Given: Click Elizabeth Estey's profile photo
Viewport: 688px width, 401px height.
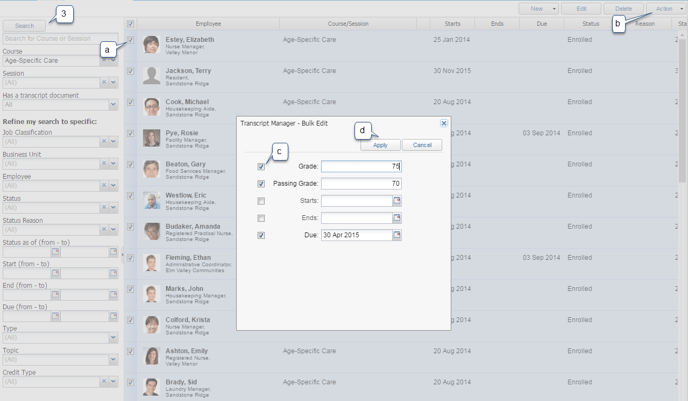Looking at the screenshot, I should point(151,45).
